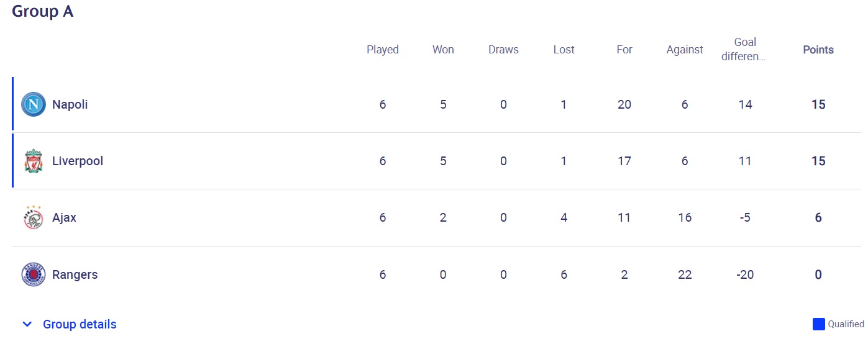Click the Against column header
The image size is (868, 344).
pos(684,50)
